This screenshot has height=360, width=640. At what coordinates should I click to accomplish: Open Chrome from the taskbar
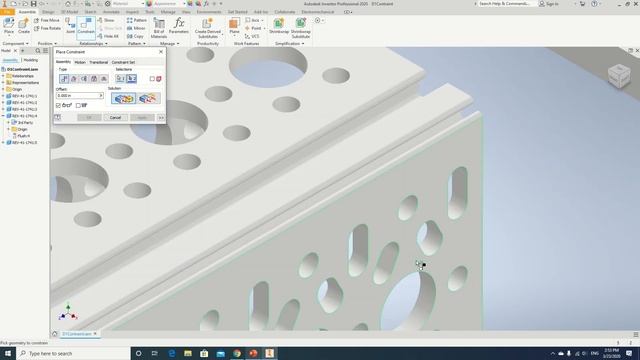coord(237,353)
